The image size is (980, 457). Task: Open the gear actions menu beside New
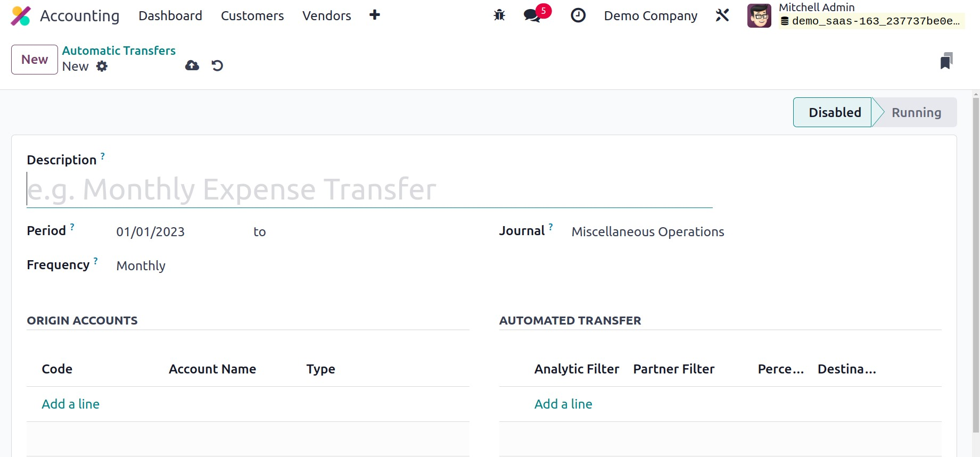tap(102, 67)
